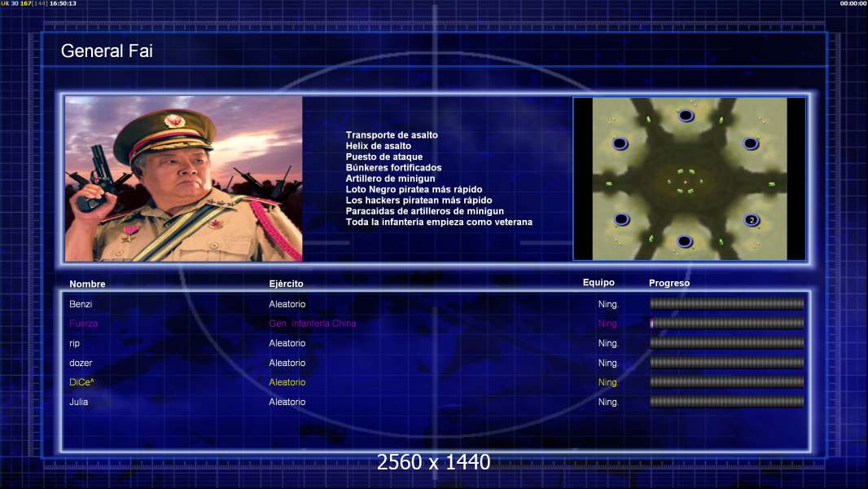Viewport: 868px width, 489px height.
Task: Click "Gen. Infantería China" in Fuerza's row
Action: point(313,324)
